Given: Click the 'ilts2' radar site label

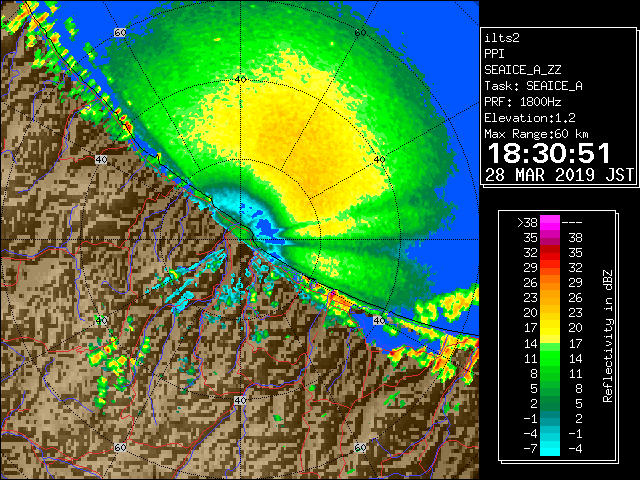Looking at the screenshot, I should point(502,38).
